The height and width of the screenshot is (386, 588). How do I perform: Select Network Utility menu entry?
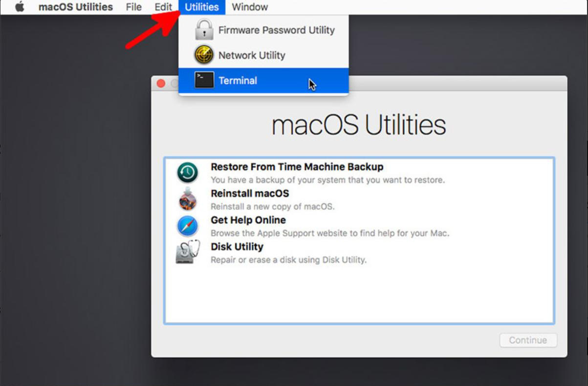coord(251,55)
